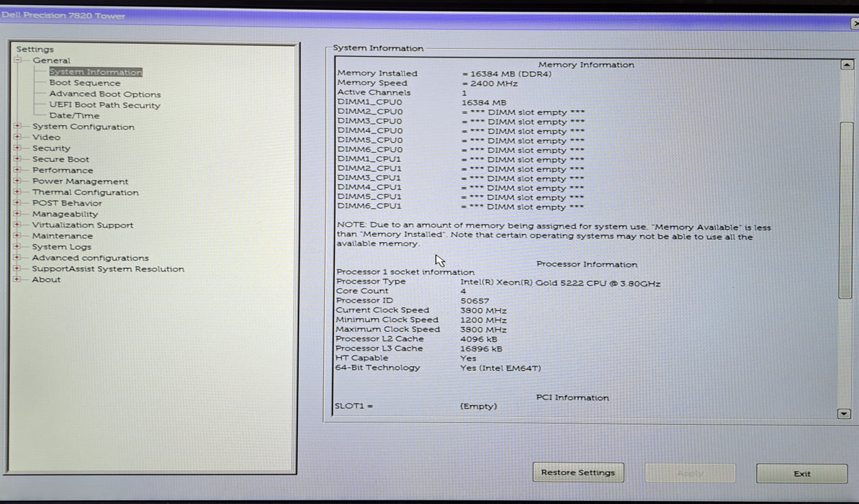
Task: Select the POST Behavior label
Action: pyautogui.click(x=68, y=203)
